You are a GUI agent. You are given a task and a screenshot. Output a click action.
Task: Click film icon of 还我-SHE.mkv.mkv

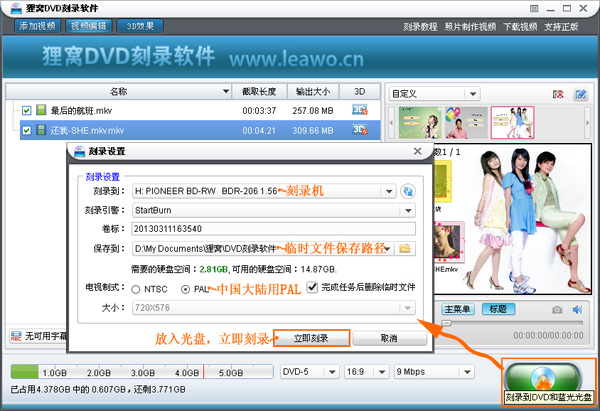pos(41,130)
